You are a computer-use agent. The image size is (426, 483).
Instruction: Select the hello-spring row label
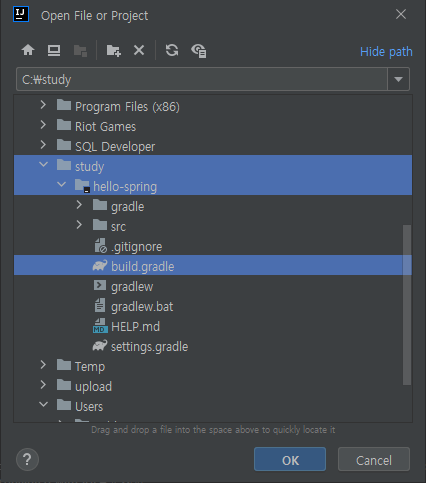(x=125, y=187)
